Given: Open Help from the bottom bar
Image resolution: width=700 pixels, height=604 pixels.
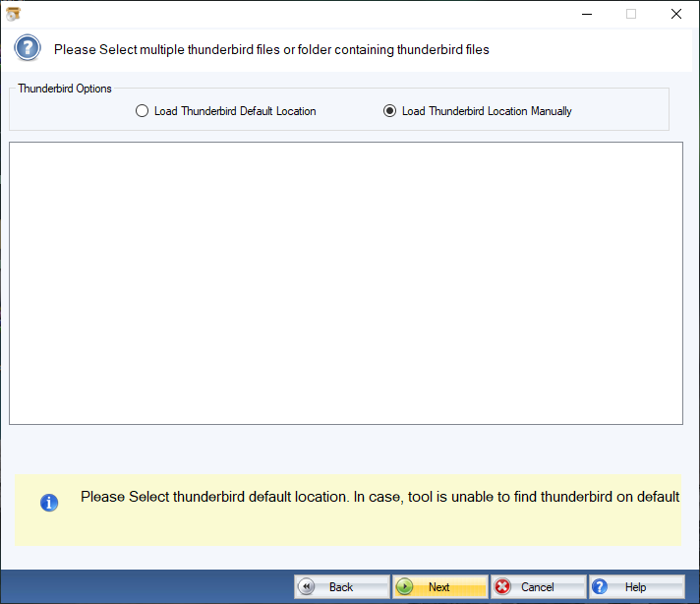Looking at the screenshot, I should 636,586.
